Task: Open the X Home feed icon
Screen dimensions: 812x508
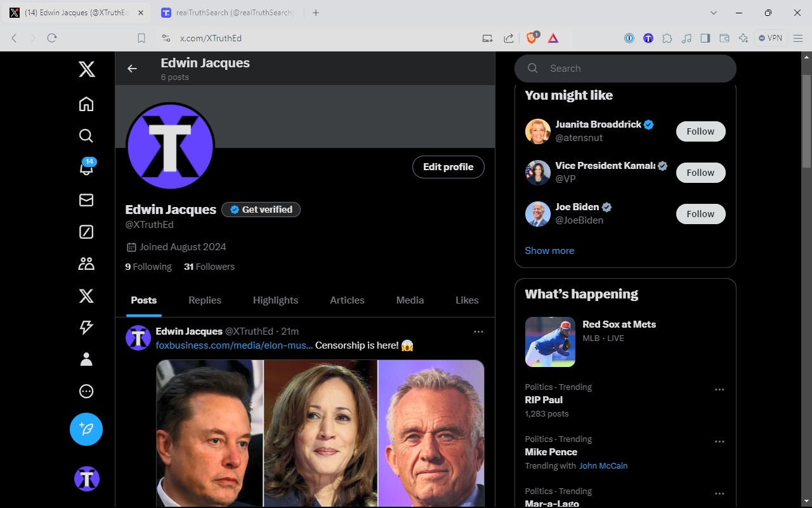Action: (x=86, y=104)
